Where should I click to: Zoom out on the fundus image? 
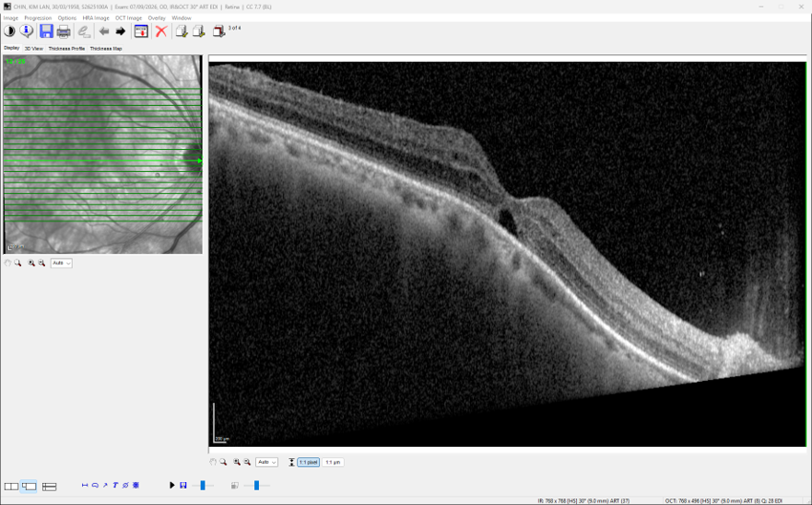click(x=41, y=263)
